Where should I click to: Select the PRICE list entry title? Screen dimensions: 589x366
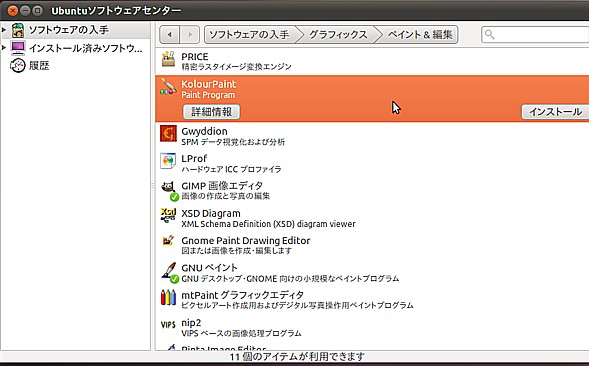point(195,57)
